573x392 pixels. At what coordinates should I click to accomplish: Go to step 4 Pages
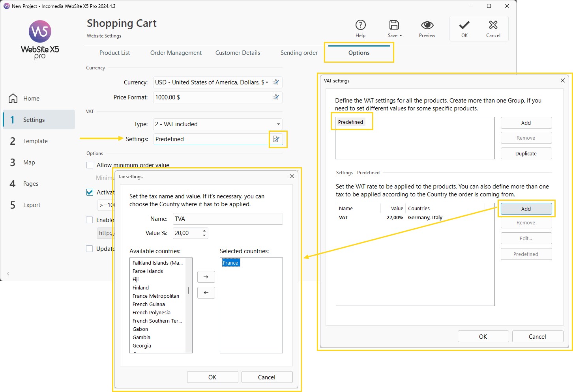pos(39,184)
